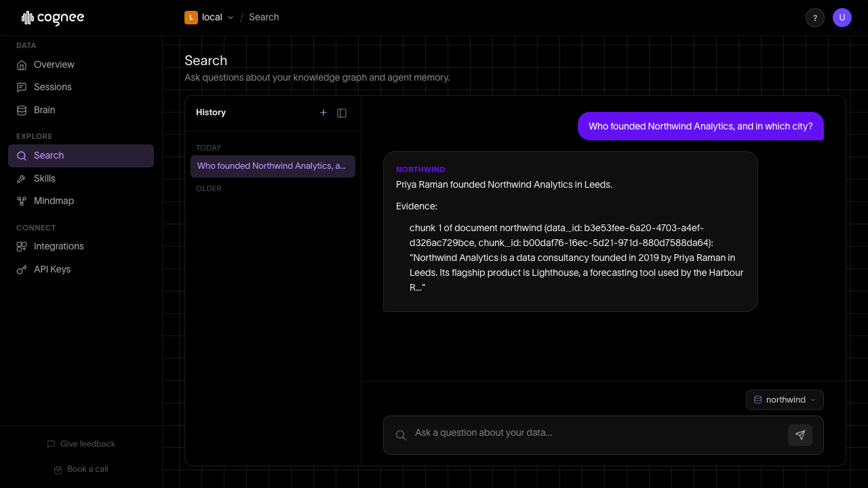Collapse the History panel with the sidebar icon

tap(342, 113)
